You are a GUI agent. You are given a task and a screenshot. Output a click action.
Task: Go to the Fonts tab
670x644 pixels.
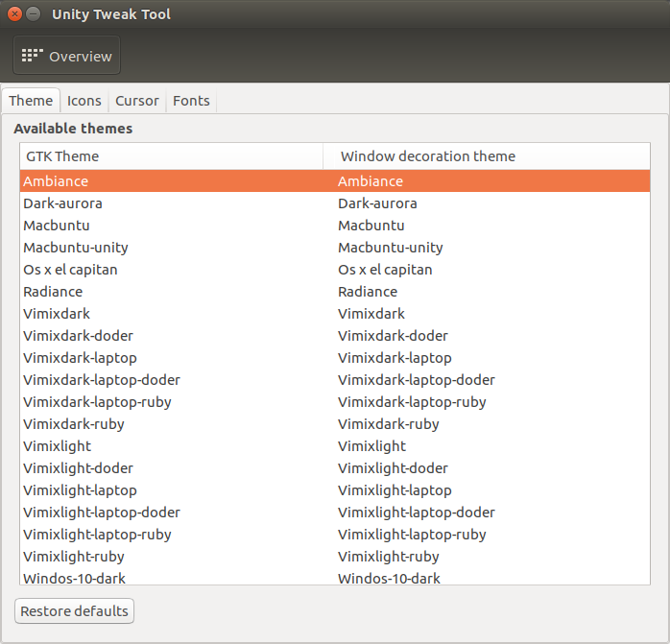(x=191, y=101)
